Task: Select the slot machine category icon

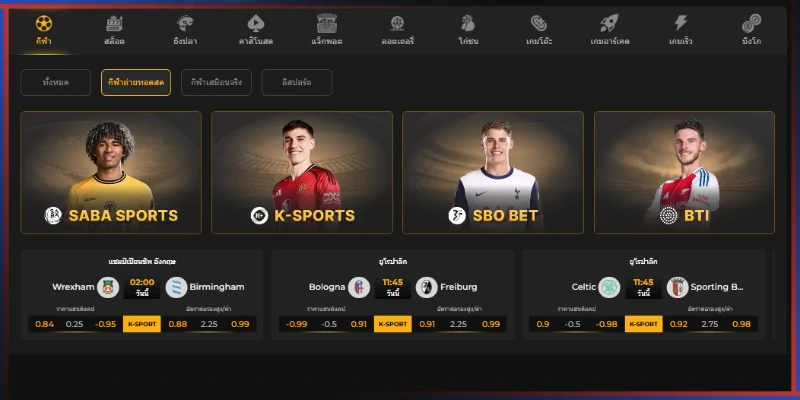Action: (x=114, y=23)
